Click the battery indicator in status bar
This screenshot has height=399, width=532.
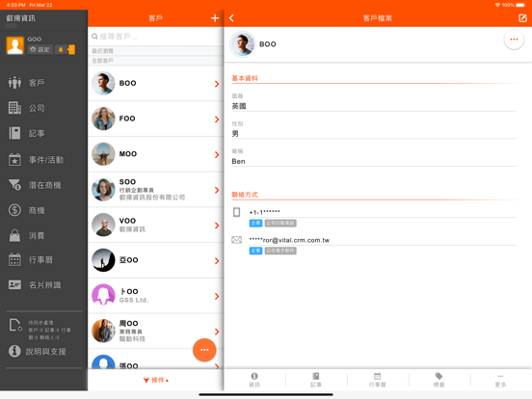pos(520,5)
